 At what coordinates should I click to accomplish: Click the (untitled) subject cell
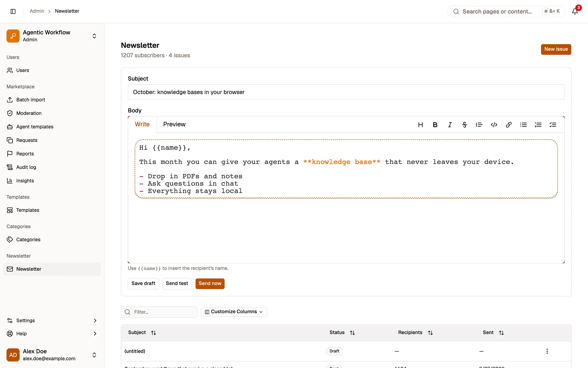pos(135,351)
